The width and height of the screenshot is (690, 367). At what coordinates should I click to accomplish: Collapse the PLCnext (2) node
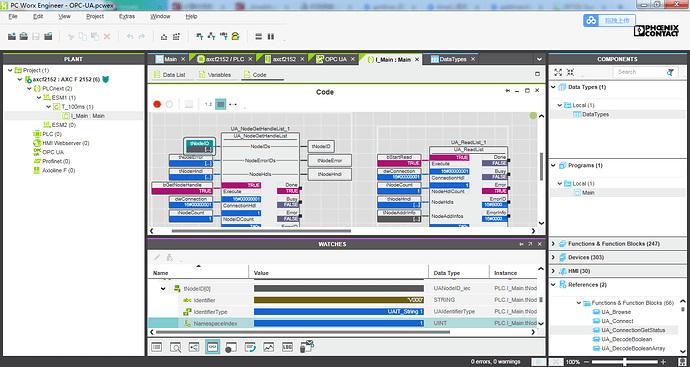[29, 88]
